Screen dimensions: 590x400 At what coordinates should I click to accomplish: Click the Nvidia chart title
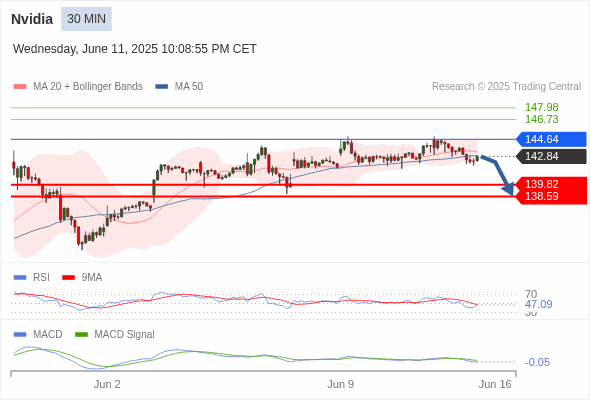point(32,19)
